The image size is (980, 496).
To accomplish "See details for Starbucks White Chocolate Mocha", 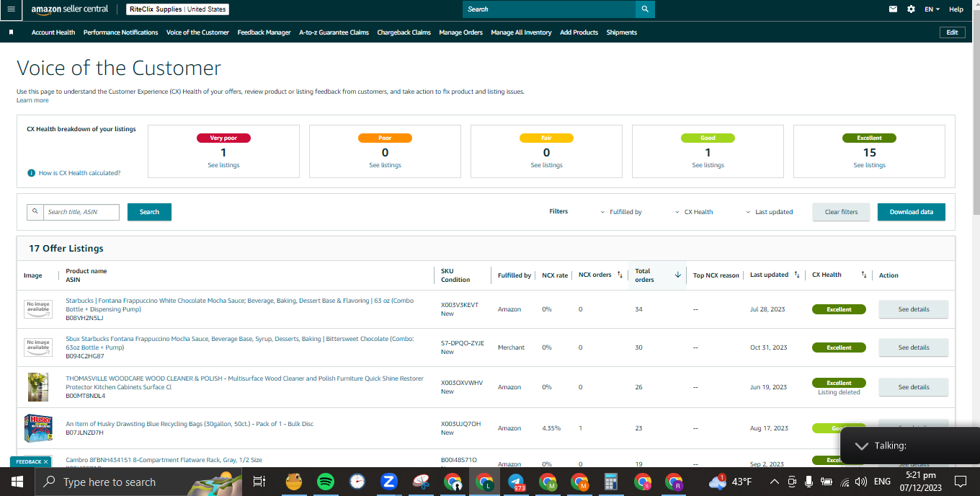I will 914,309.
